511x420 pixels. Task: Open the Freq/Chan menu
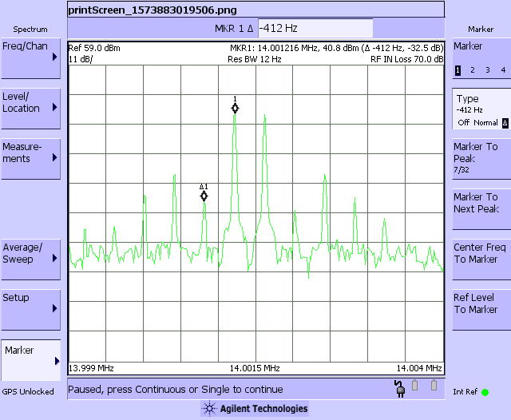pyautogui.click(x=31, y=58)
